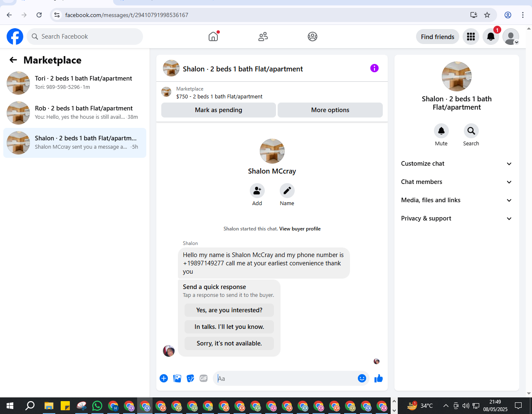
Task: Go back with browser back arrow
Action: [9, 15]
